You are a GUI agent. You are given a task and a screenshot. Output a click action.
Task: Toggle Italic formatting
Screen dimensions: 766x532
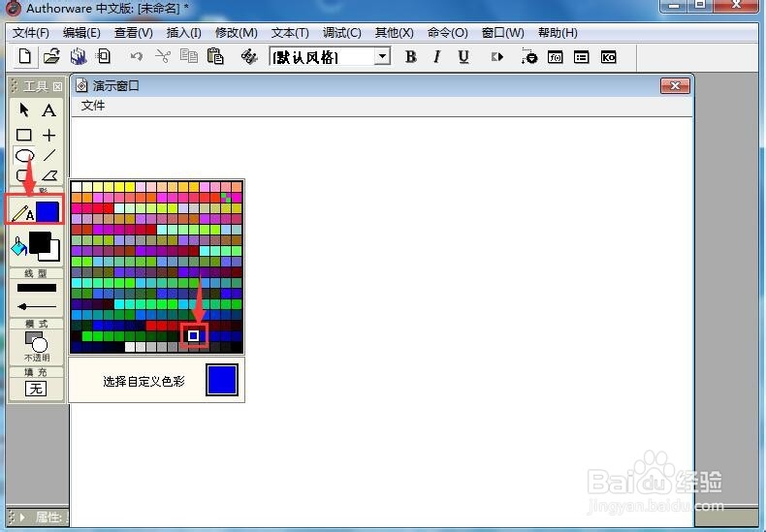[437, 57]
